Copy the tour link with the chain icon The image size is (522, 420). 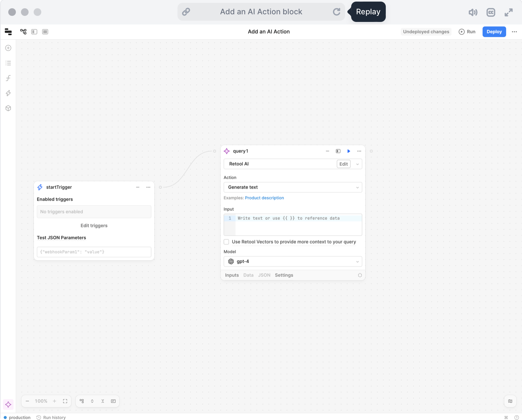click(x=186, y=12)
